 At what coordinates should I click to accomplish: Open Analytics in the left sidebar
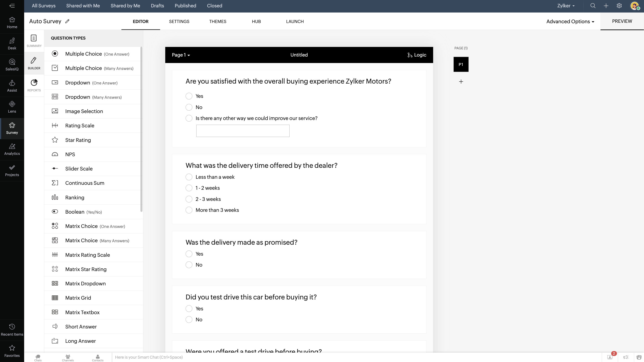point(12,149)
